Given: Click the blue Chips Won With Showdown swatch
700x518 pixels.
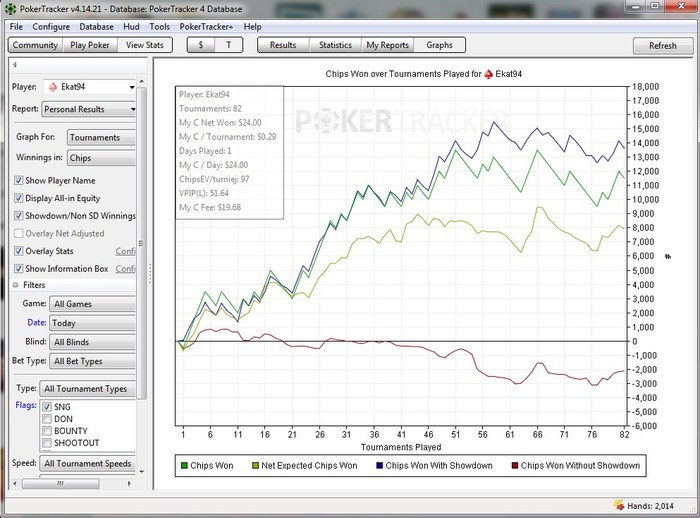Looking at the screenshot, I should click(x=379, y=466).
